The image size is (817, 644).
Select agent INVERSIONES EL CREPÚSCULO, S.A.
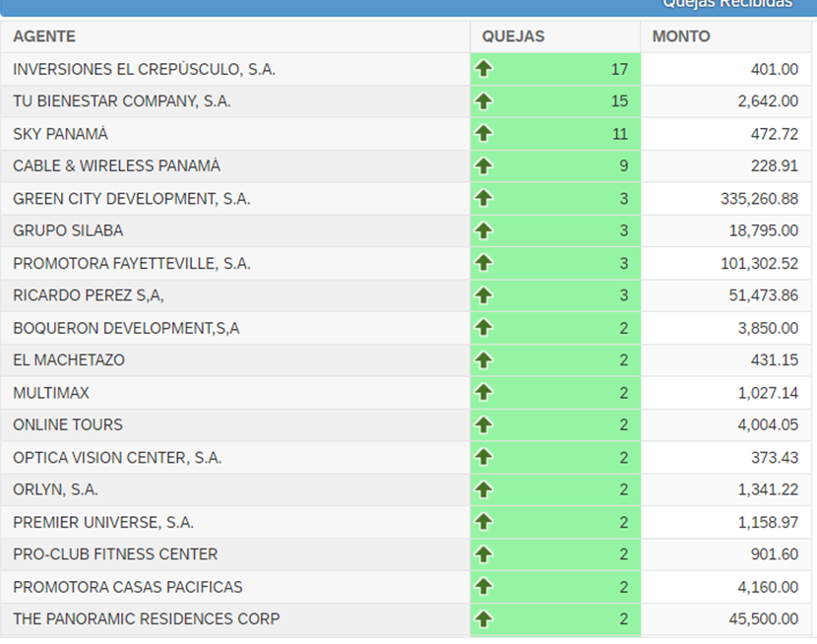pyautogui.click(x=145, y=69)
